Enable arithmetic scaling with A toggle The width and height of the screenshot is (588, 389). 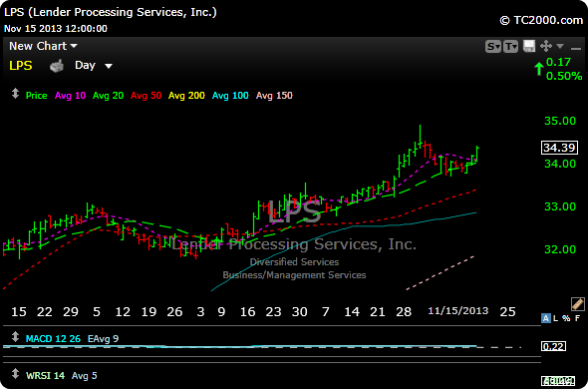(546, 318)
